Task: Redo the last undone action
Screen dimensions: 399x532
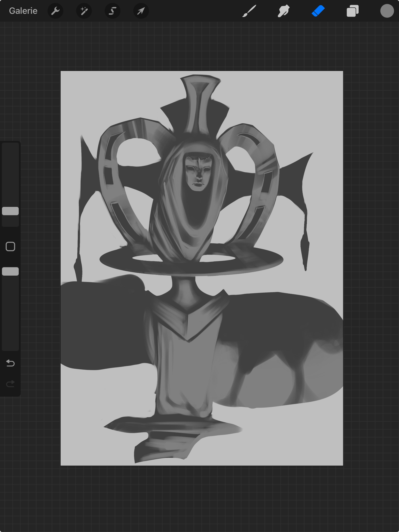Action: click(10, 384)
